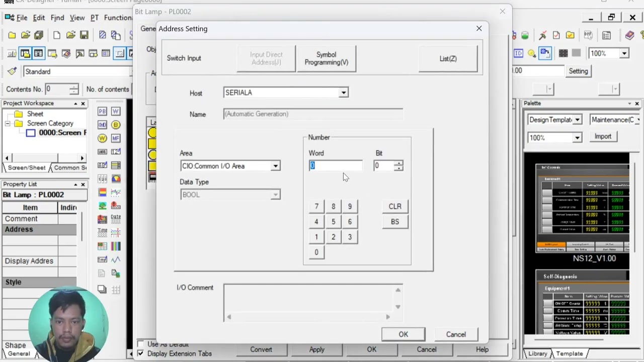Click the hammer validation icon in toolbar
This screenshot has height=362, width=644.
(542, 35)
